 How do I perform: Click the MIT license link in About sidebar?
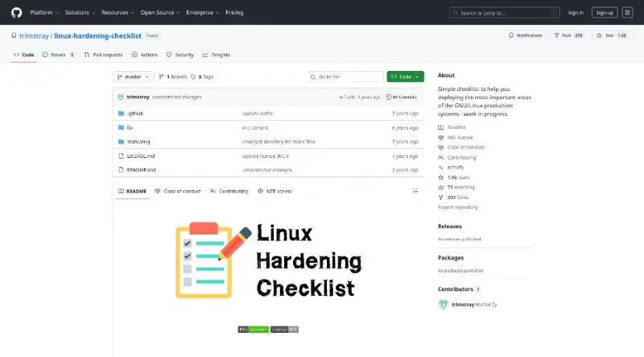click(456, 137)
